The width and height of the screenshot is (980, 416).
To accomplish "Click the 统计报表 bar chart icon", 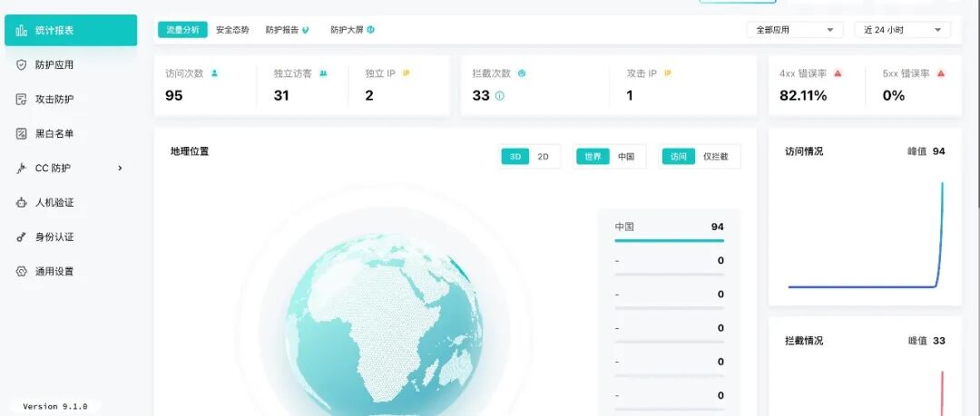I will coord(22,30).
